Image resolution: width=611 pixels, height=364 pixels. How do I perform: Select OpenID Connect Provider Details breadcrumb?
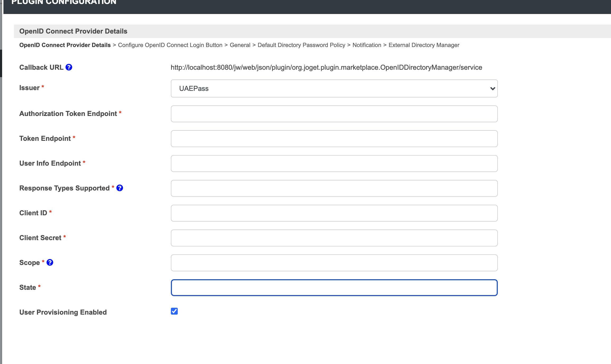pyautogui.click(x=65, y=45)
